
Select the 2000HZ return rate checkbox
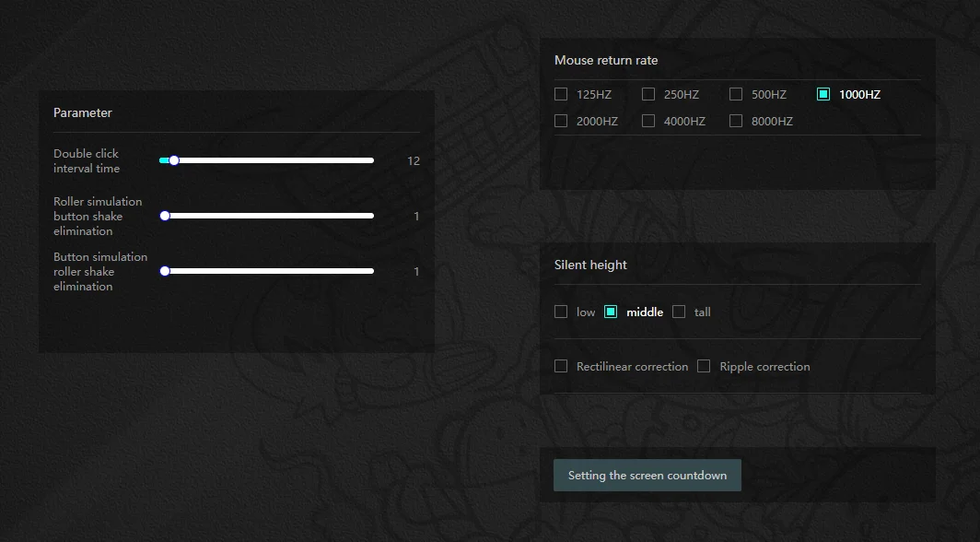[x=561, y=121]
